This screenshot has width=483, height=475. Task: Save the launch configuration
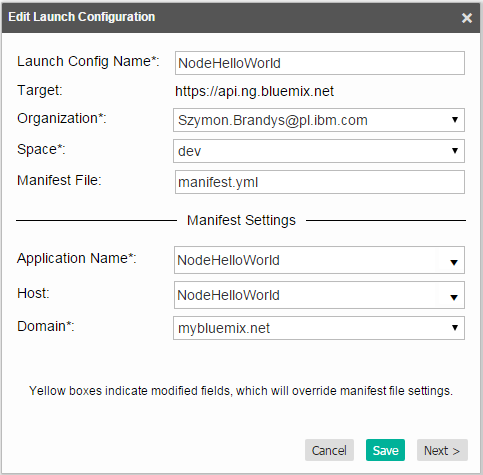tap(385, 450)
